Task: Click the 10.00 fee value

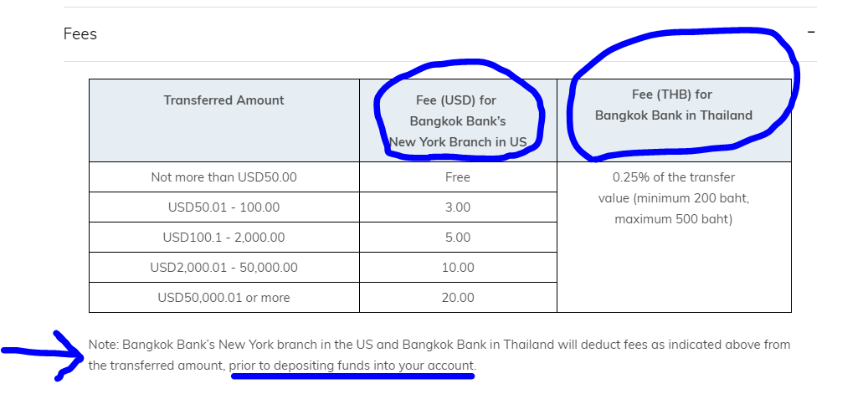Action: [x=458, y=268]
